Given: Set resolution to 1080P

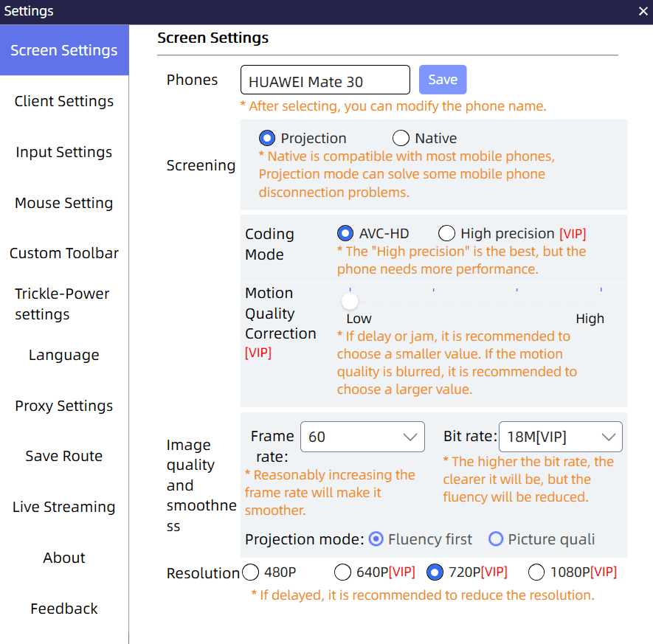Looking at the screenshot, I should point(536,572).
